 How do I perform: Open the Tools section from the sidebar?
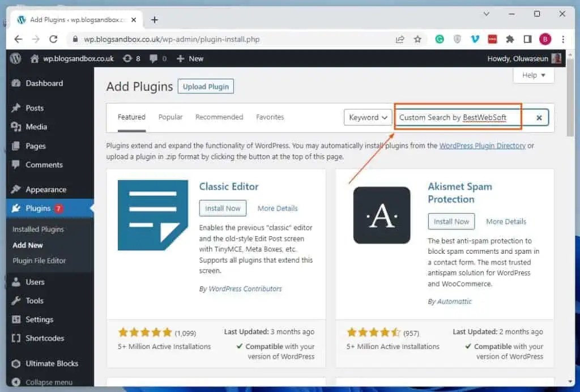(34, 300)
